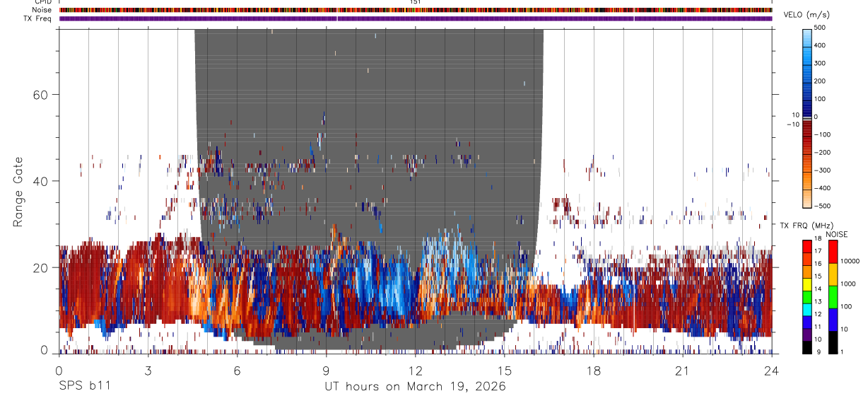Click the -10 label left of velocity colorbar

[792, 124]
